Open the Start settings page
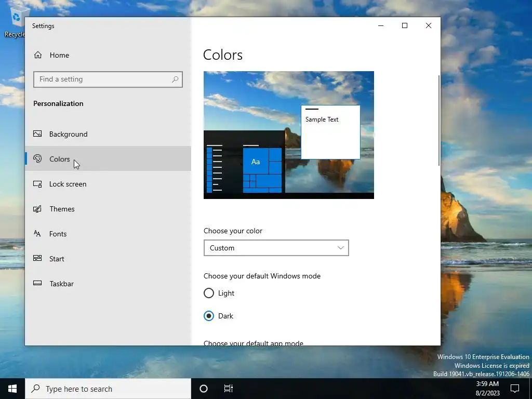Image resolution: width=532 pixels, height=399 pixels. point(108,259)
